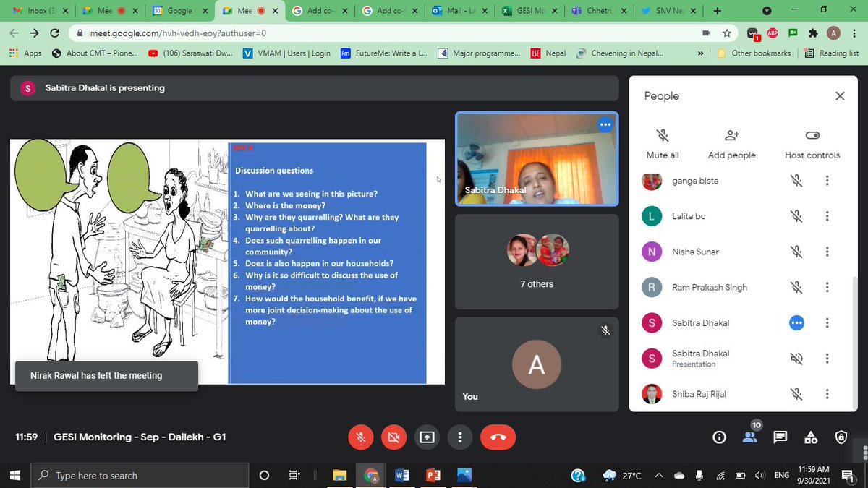This screenshot has width=868, height=488.
Task: Show meeting details via the info icon
Action: pyautogui.click(x=718, y=437)
